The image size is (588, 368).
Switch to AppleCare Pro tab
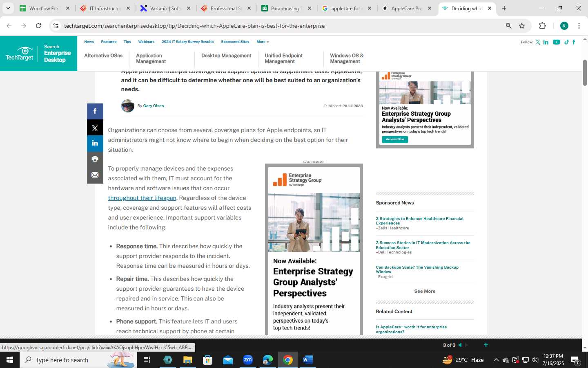(407, 8)
